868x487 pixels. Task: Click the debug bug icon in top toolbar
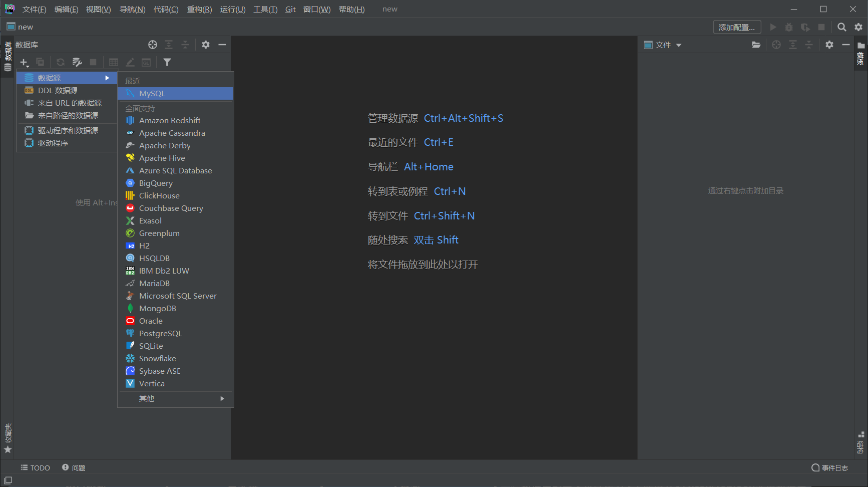789,27
